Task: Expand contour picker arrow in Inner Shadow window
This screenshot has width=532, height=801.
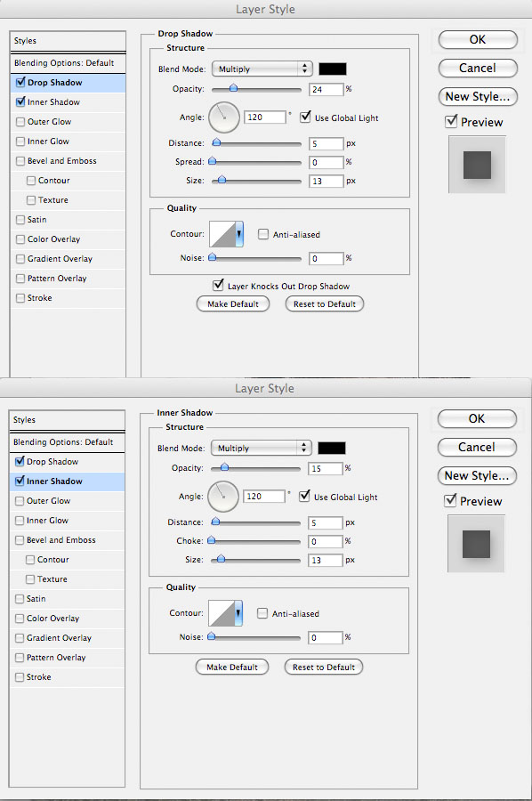Action: (238, 613)
